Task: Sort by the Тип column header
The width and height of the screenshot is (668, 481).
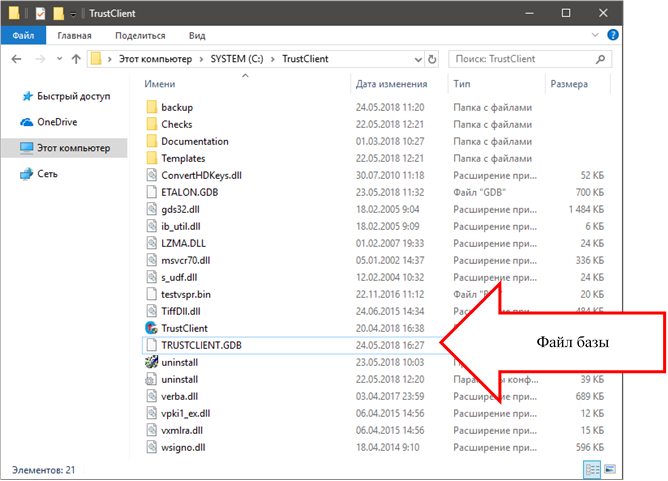Action: pos(462,84)
